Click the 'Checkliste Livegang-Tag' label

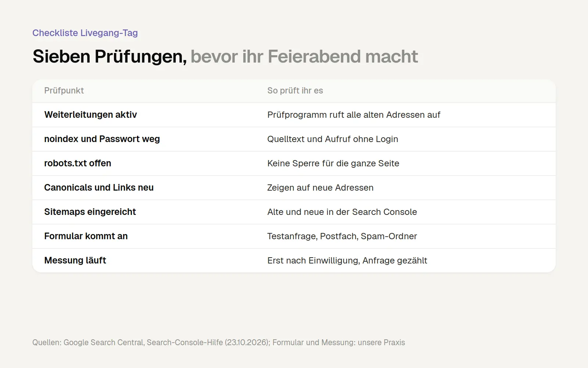[x=85, y=33]
